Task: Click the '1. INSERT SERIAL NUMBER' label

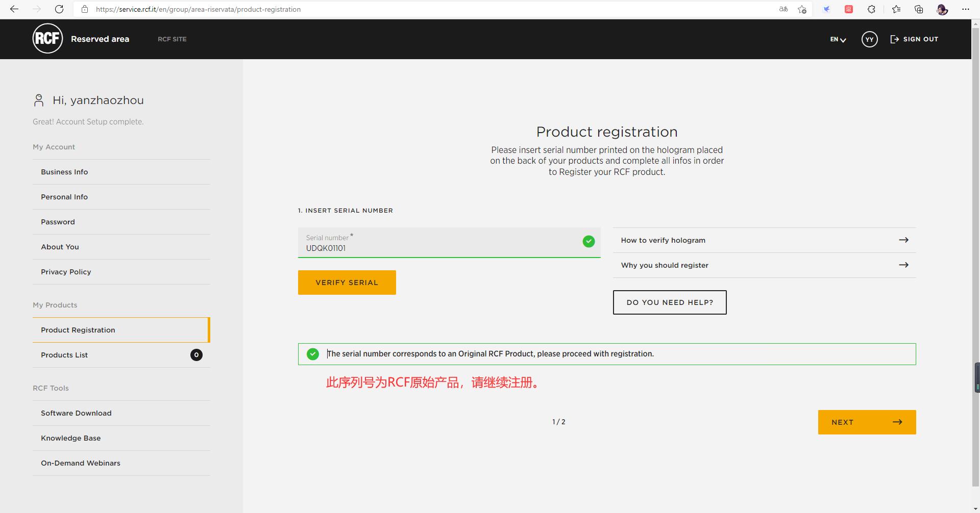Action: pos(346,211)
